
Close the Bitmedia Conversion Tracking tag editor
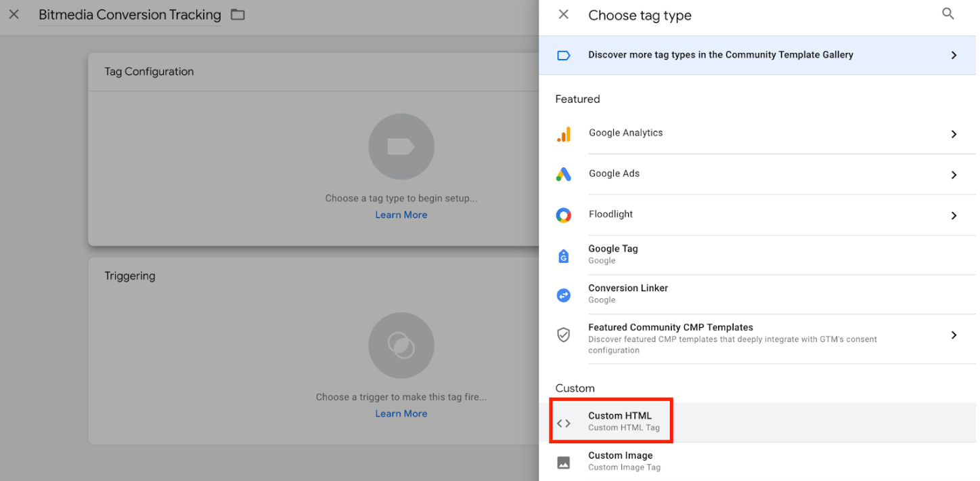point(14,15)
